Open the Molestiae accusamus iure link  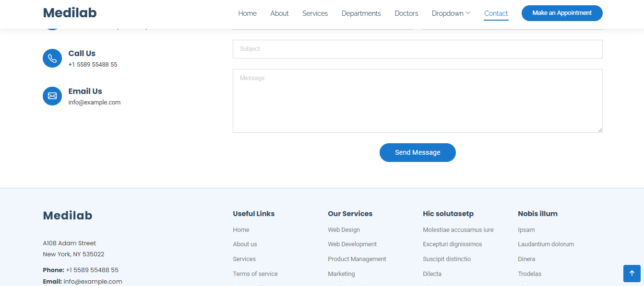[x=458, y=230]
